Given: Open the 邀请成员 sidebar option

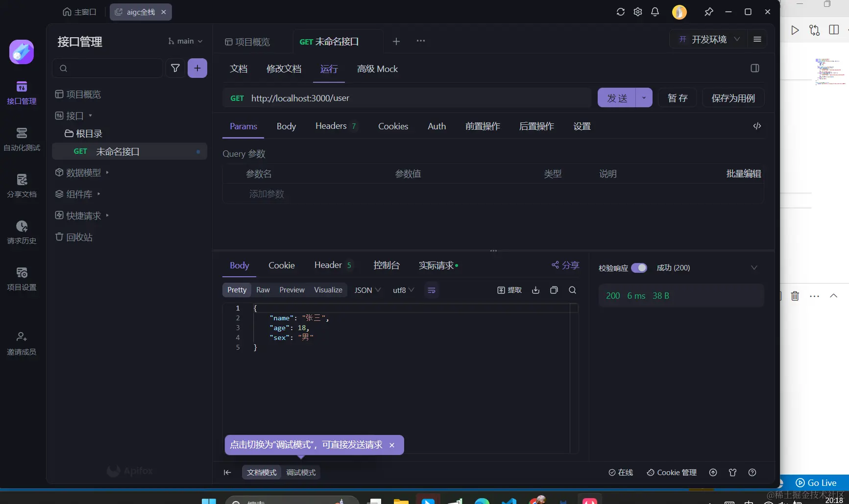Looking at the screenshot, I should (22, 344).
